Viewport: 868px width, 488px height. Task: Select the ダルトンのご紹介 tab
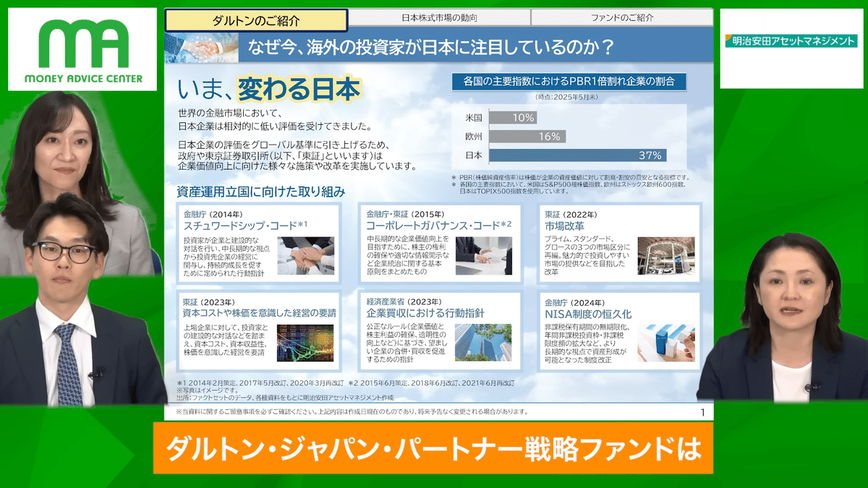point(257,20)
